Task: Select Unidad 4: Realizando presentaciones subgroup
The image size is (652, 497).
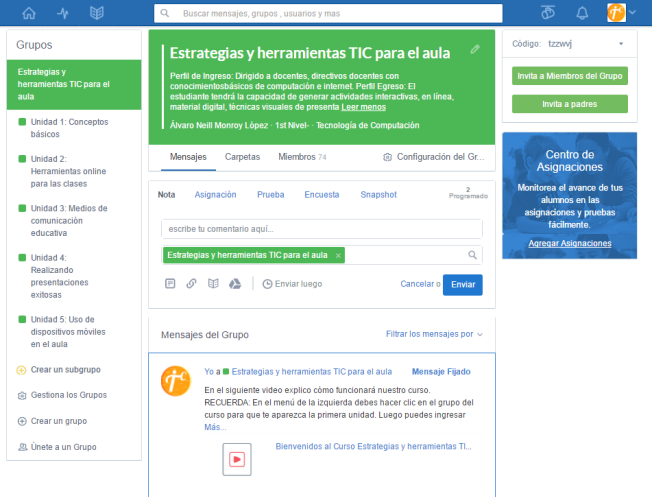Action: click(x=59, y=276)
